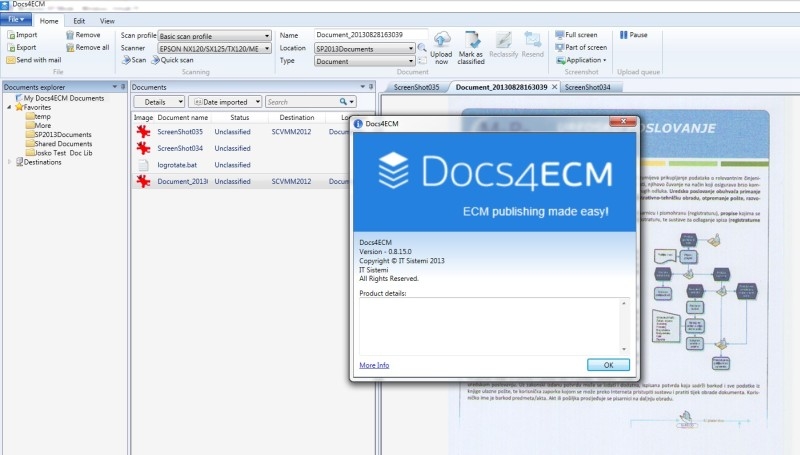The width and height of the screenshot is (800, 455).
Task: Click the search options arrow in Documents panel
Action: click(x=352, y=102)
